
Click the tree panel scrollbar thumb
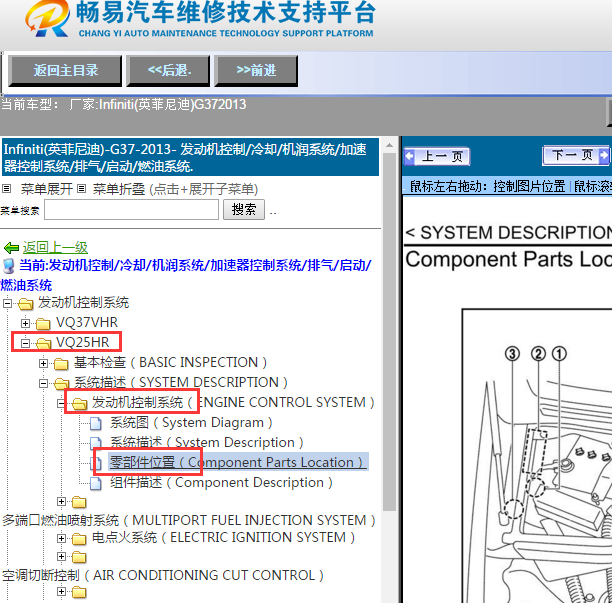pos(389,332)
